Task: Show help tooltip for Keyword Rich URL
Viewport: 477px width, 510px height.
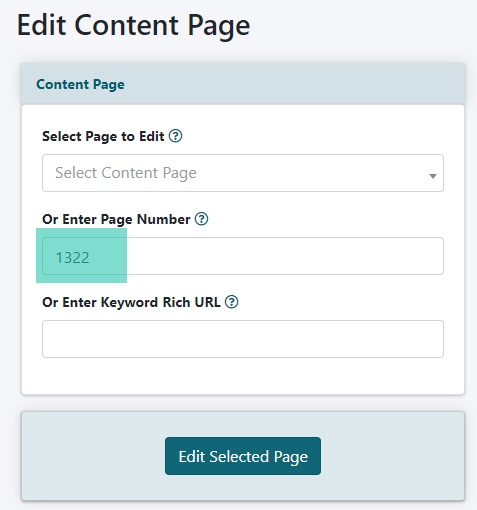Action: [x=231, y=302]
